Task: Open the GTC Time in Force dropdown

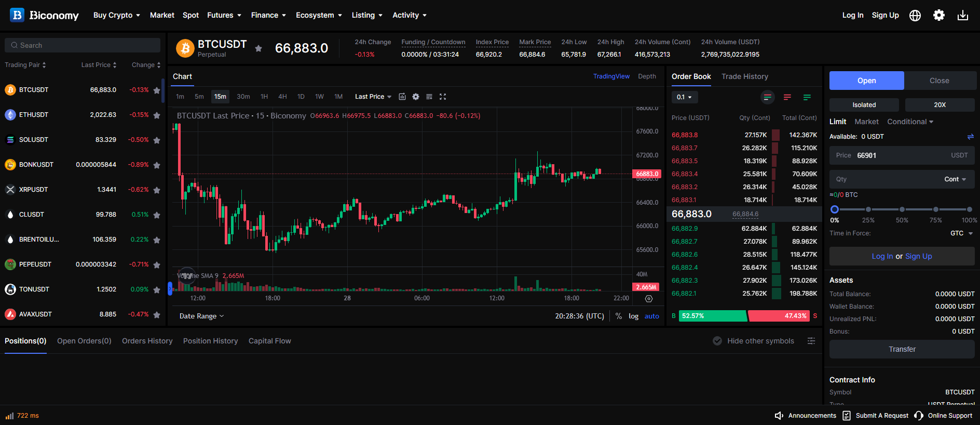Action: 961,233
